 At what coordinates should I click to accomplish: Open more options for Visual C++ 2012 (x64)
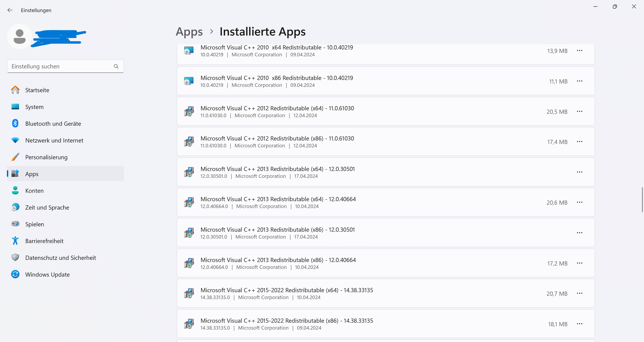579,111
